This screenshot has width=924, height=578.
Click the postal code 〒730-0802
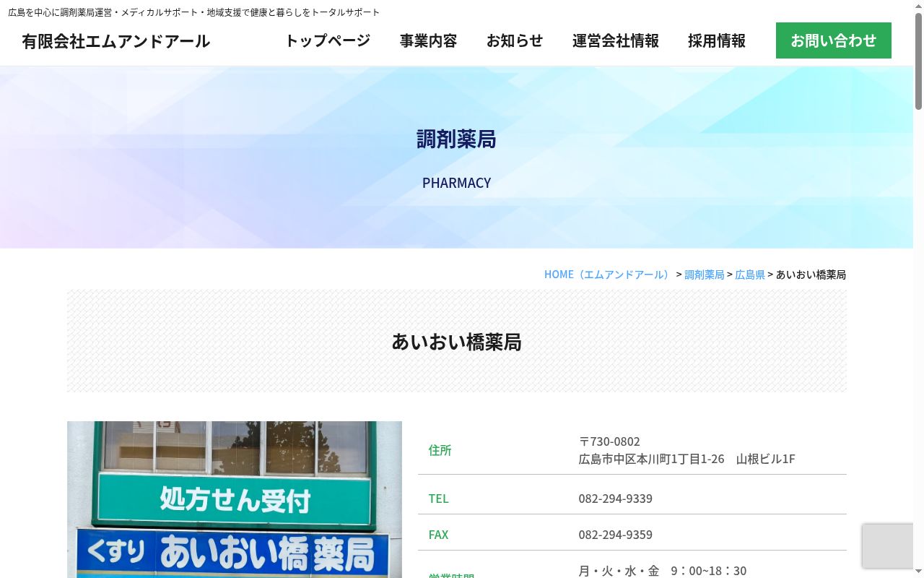coord(609,441)
